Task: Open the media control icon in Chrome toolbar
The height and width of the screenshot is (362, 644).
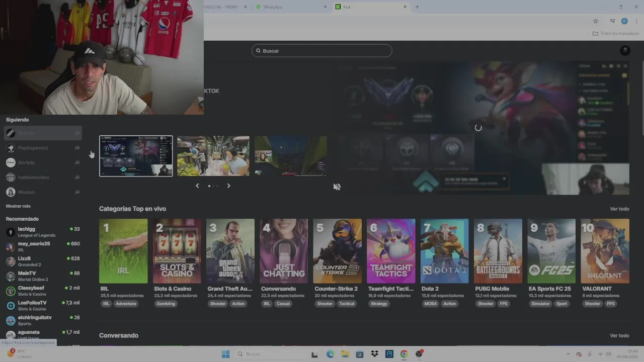Action: tap(612, 21)
